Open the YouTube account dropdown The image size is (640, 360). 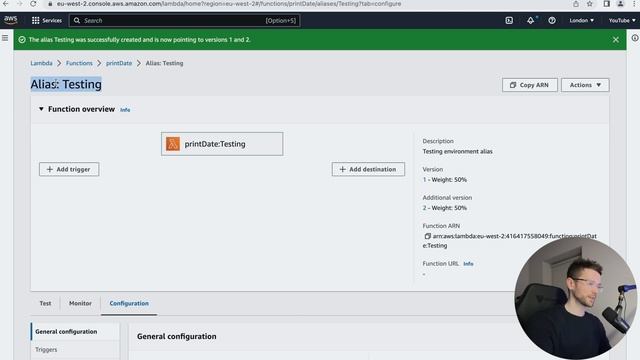(622, 20)
